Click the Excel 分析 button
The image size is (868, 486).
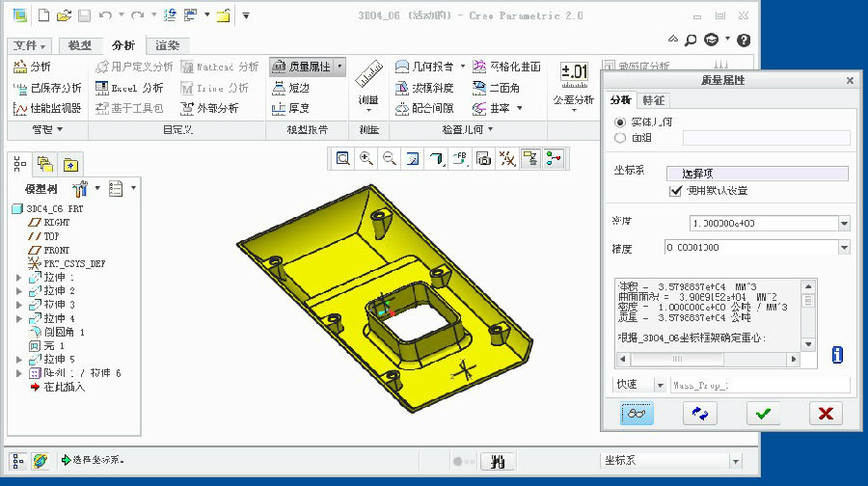131,88
